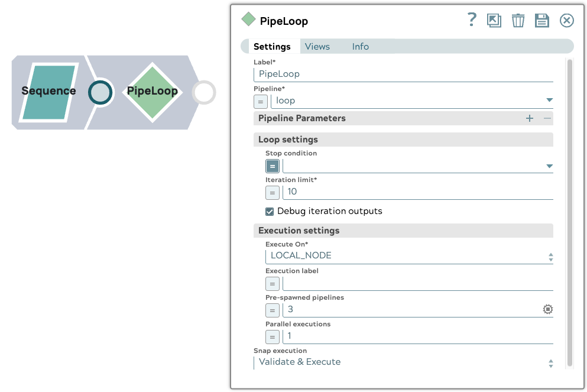Save with the floppy disk icon
The image size is (587, 392).
[542, 21]
